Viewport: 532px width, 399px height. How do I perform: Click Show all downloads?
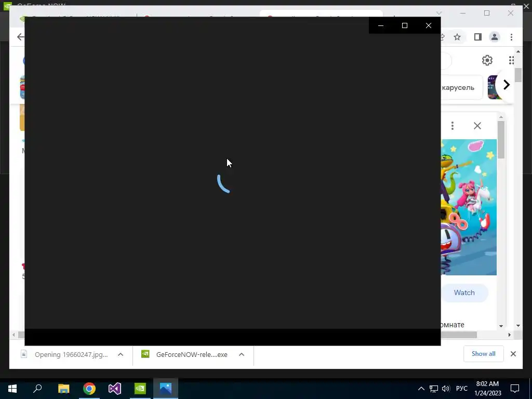coord(484,354)
